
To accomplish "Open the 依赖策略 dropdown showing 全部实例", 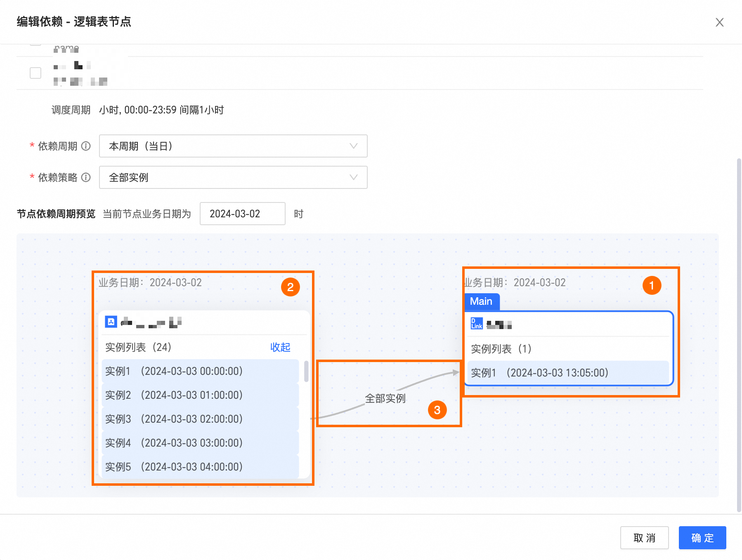I will [x=233, y=177].
